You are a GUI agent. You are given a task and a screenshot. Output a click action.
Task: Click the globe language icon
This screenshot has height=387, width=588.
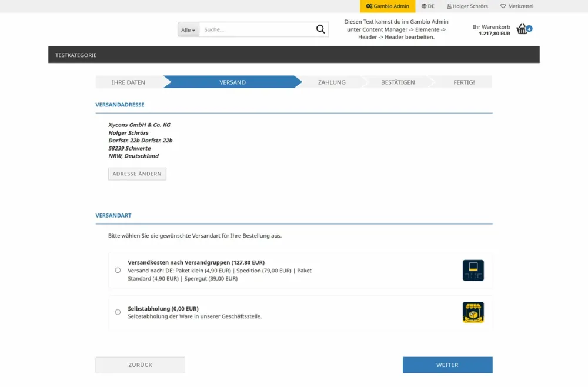(x=424, y=6)
